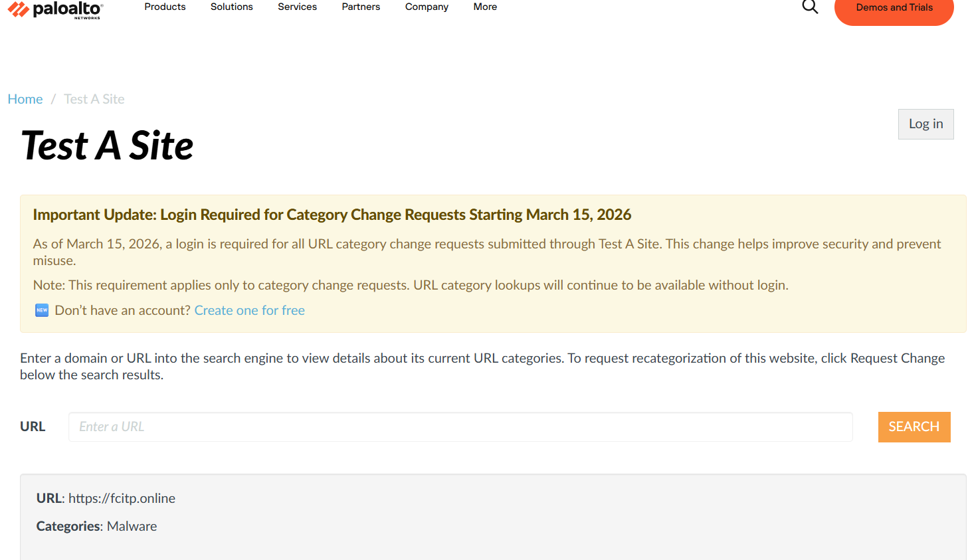The image size is (968, 560).
Task: Open the search magnifier icon
Action: 810,7
